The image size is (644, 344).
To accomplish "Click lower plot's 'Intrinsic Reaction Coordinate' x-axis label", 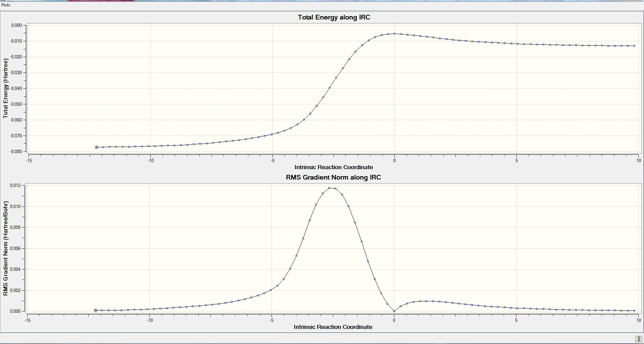I will tap(333, 327).
